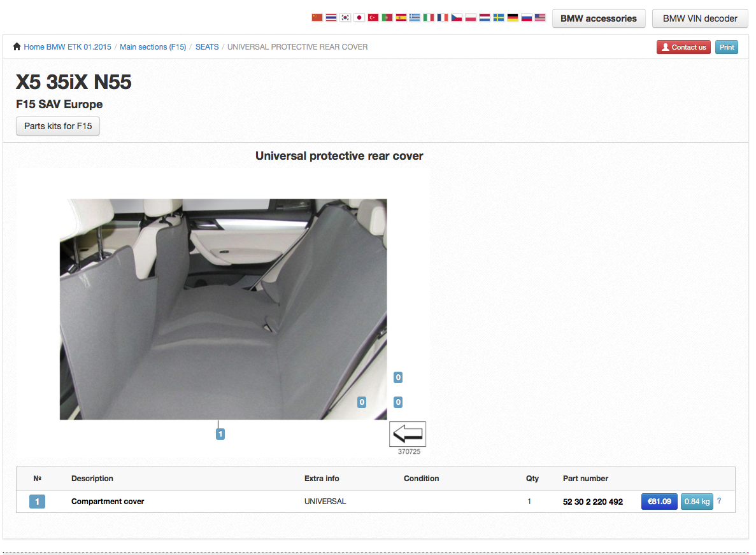Click the 0.84 kg weight badge

pyautogui.click(x=697, y=501)
